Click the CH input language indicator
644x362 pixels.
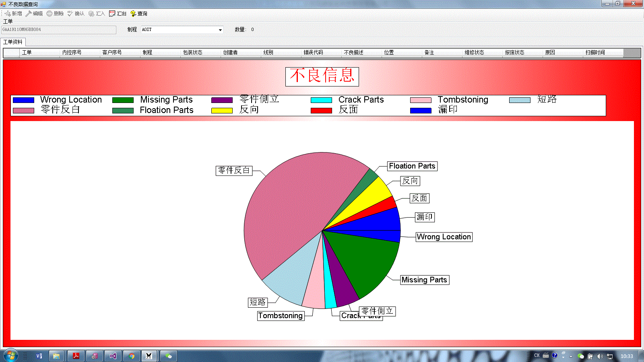point(537,356)
